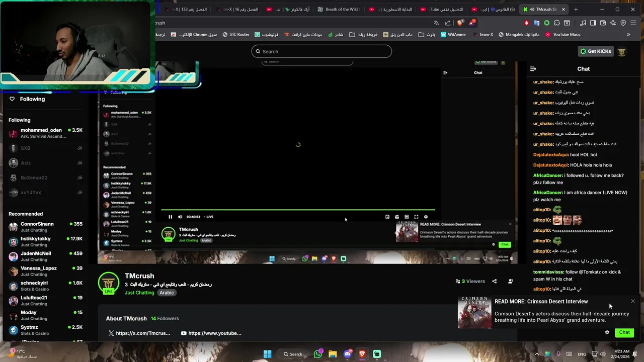Open the Brave Rewards triangle icon

(472, 23)
